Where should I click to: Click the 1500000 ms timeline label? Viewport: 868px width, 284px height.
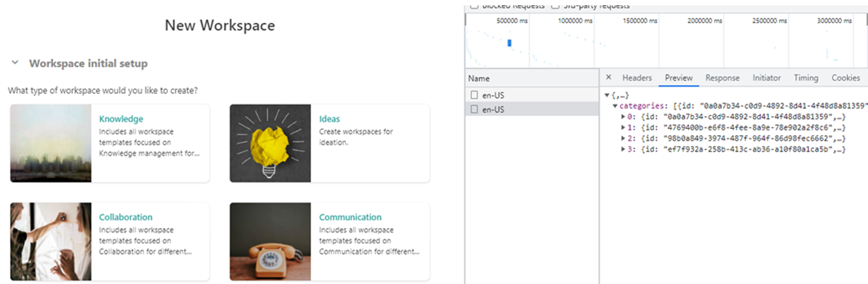click(x=640, y=21)
